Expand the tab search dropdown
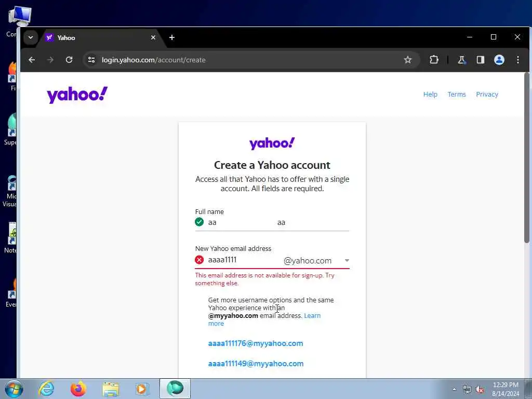The image size is (532, 399). point(31,37)
